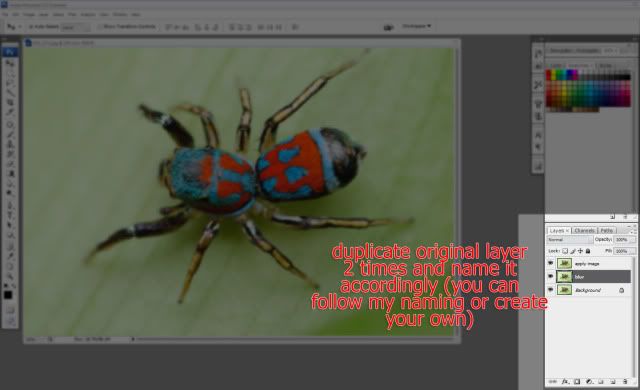
Task: Open the blend mode Normal dropdown
Action: pyautogui.click(x=570, y=240)
